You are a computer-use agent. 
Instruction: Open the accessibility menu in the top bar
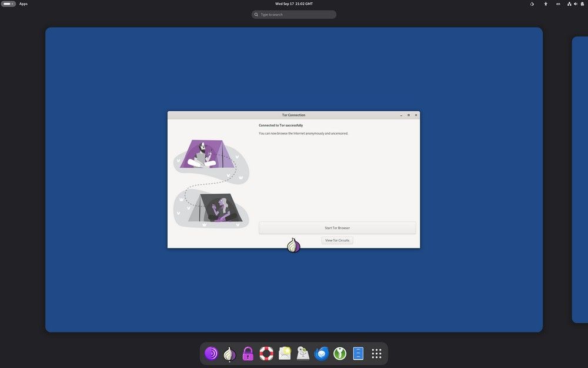pyautogui.click(x=545, y=4)
